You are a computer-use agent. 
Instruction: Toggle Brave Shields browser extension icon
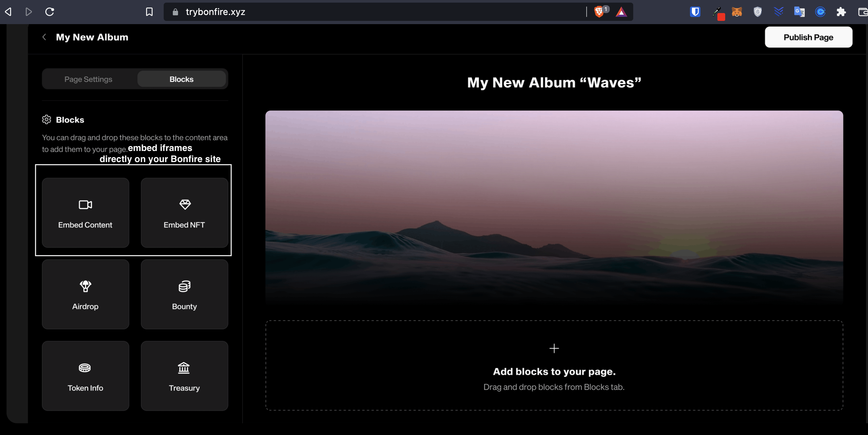click(601, 11)
